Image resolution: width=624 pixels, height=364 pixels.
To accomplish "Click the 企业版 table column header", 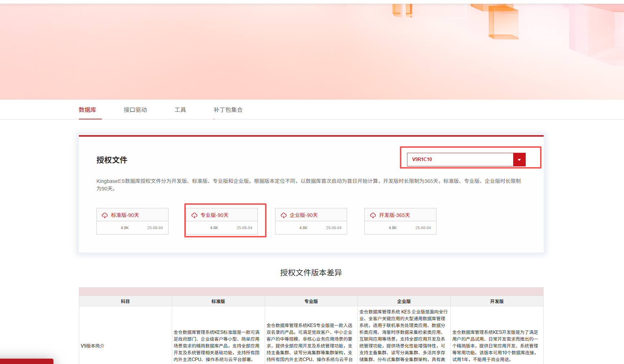I will click(404, 301).
